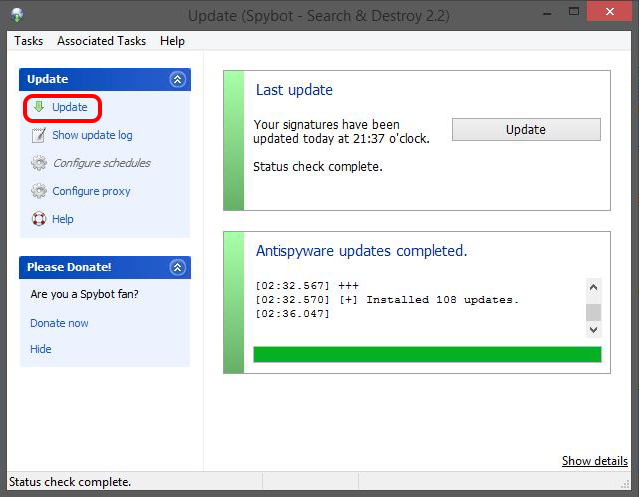Open Show update log link
This screenshot has width=639, height=497.
[x=93, y=135]
